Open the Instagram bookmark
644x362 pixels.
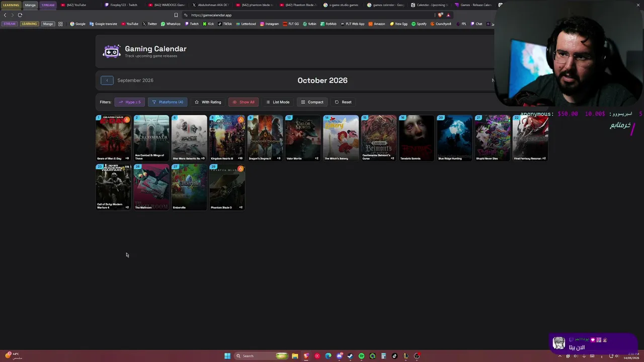pyautogui.click(x=269, y=24)
